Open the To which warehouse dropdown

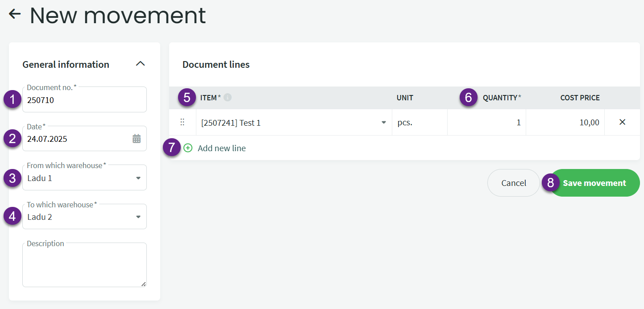138,217
